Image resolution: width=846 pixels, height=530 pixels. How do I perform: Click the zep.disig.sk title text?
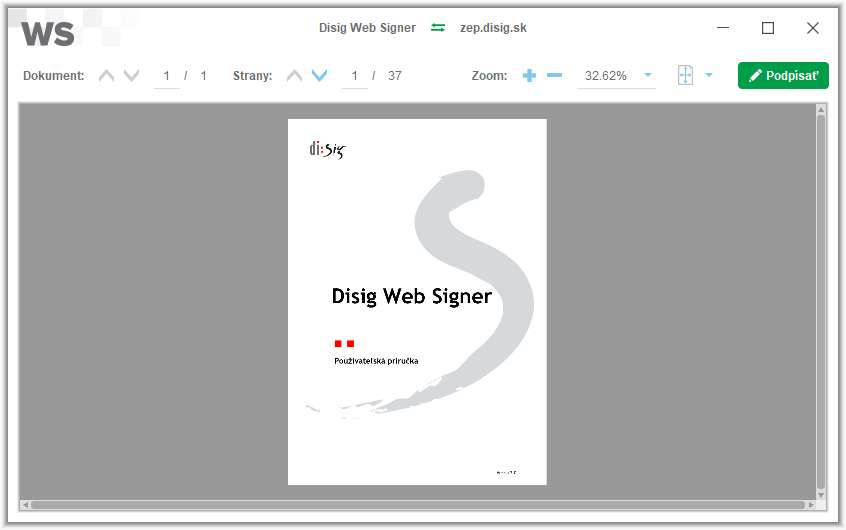point(493,28)
